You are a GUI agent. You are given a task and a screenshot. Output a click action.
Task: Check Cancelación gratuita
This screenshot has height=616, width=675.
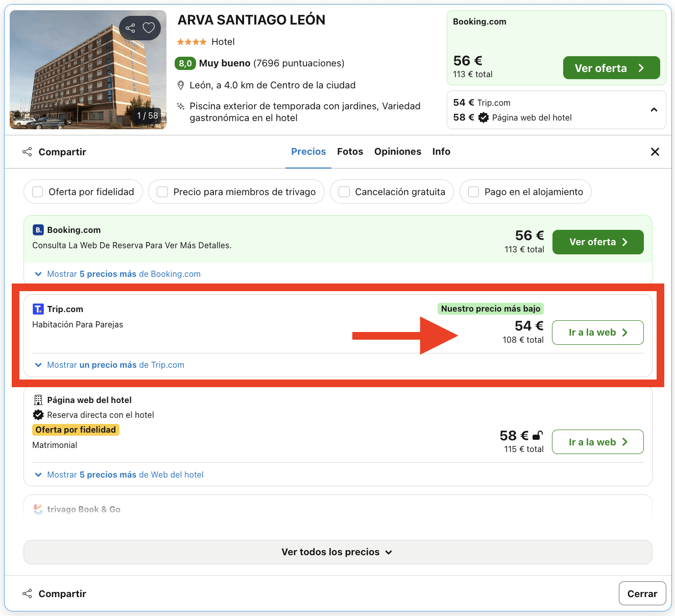click(x=344, y=192)
